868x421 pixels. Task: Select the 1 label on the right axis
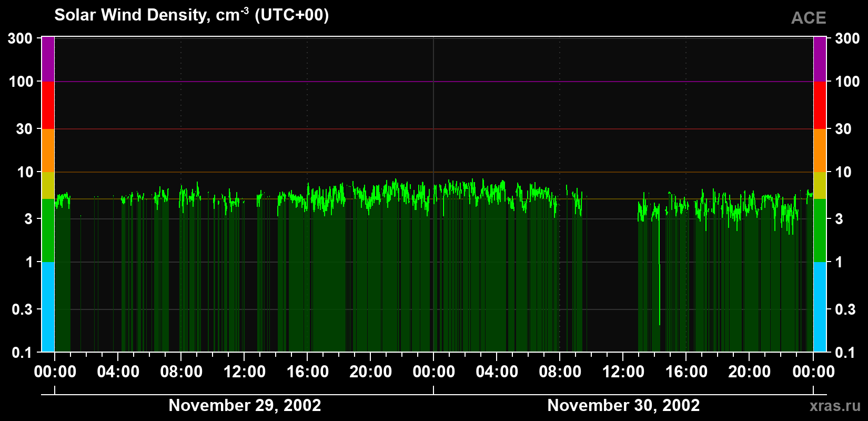pos(839,262)
